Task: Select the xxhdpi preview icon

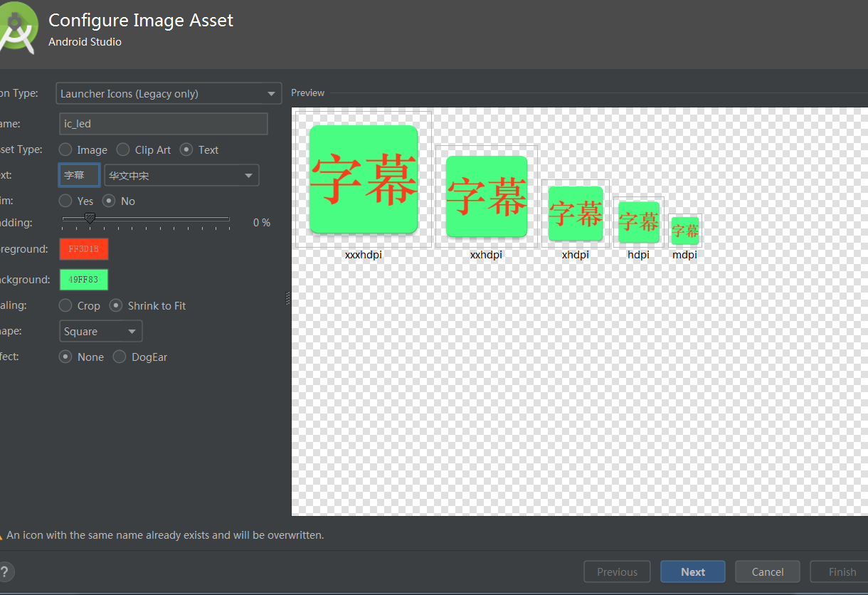Action: (487, 196)
